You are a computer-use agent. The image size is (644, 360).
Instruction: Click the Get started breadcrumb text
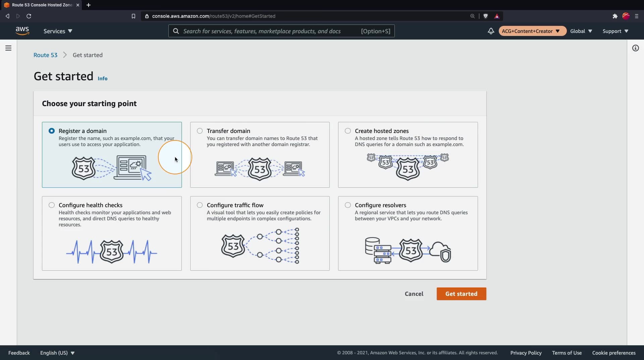click(x=88, y=55)
